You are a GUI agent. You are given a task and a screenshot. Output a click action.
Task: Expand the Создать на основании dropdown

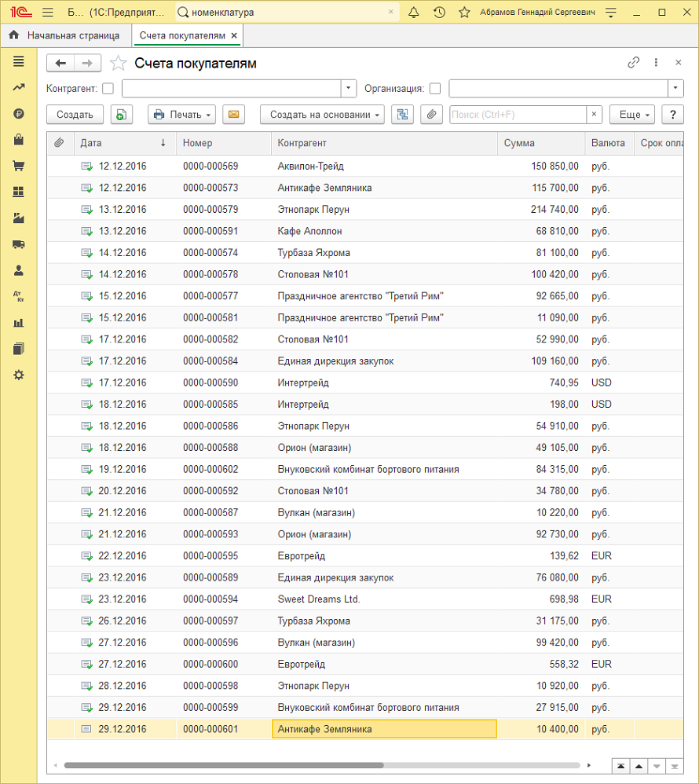322,115
